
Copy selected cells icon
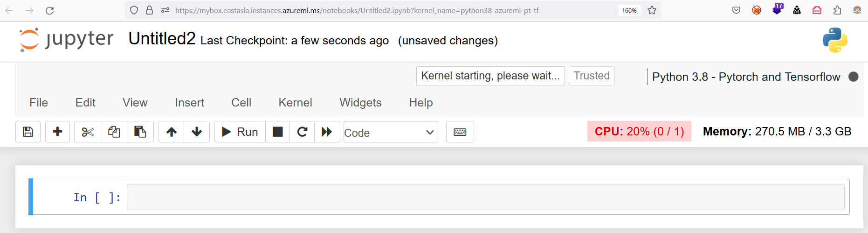[x=114, y=132]
